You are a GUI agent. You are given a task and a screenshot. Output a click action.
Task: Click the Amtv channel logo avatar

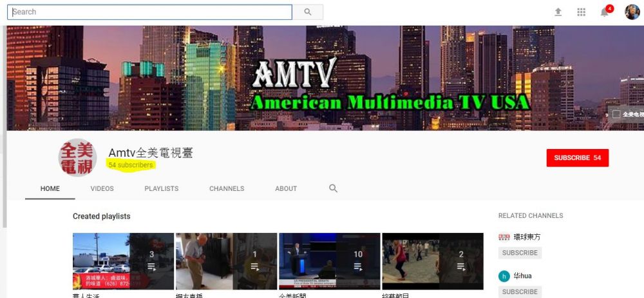78,158
